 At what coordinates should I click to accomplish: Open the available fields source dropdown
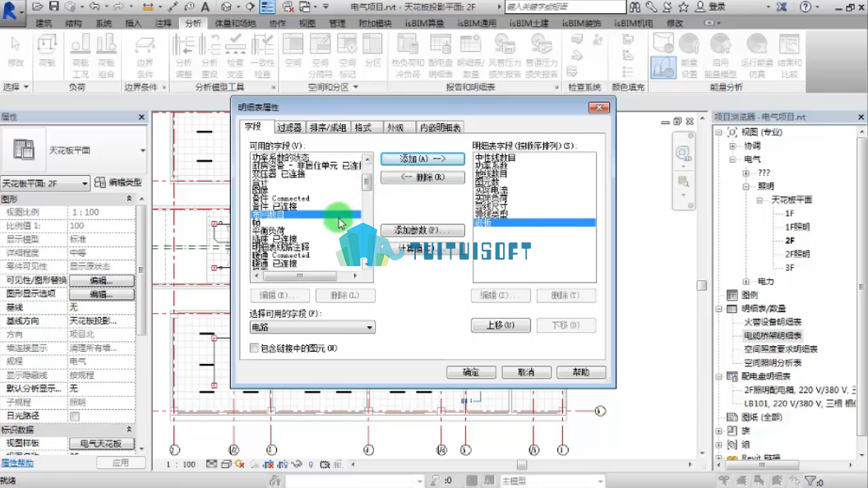pos(312,328)
